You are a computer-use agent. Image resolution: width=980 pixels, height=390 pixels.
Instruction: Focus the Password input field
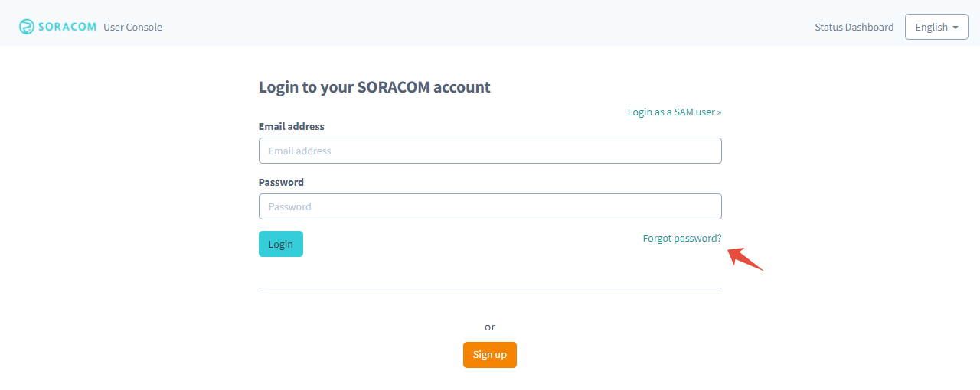click(490, 206)
